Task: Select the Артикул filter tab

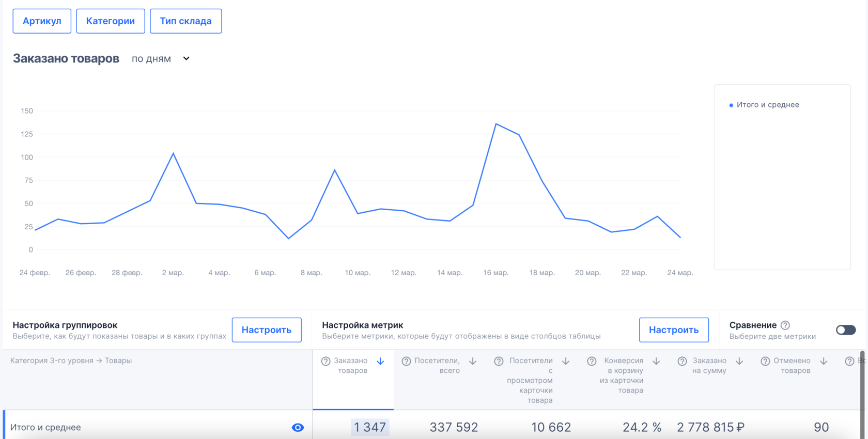Action: [x=42, y=21]
